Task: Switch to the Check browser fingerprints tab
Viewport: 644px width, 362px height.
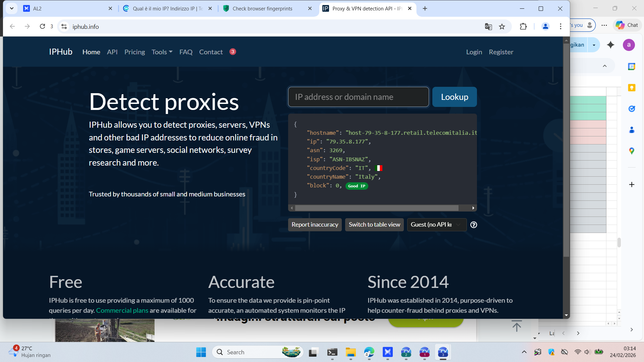Action: 262,9
